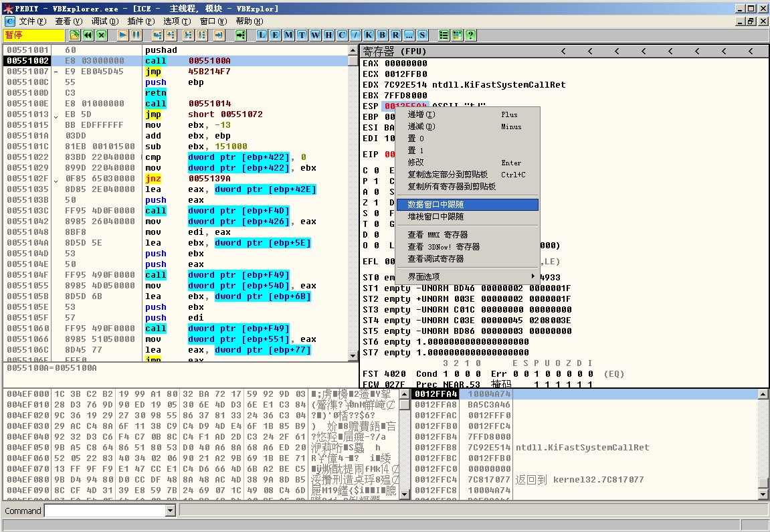The height and width of the screenshot is (532, 770).
Task: Open the 文件(F) menu
Action: [32, 21]
